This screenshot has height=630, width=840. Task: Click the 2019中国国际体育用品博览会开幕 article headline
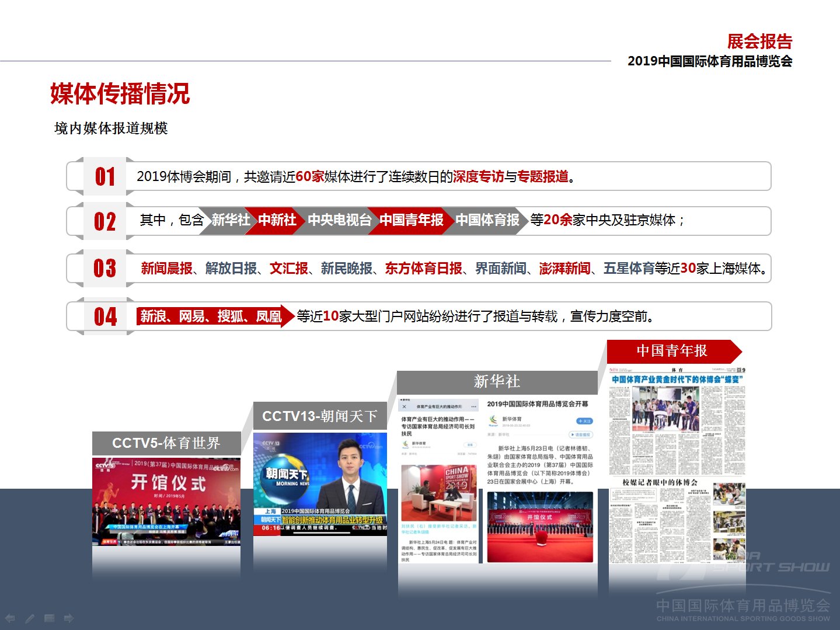538,404
